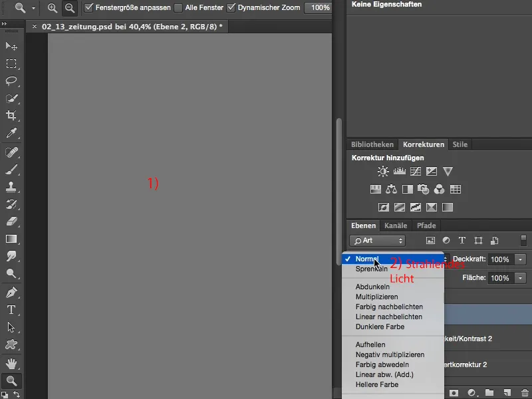Add Exposure adjustment icon
Image resolution: width=532 pixels, height=399 pixels.
click(x=431, y=172)
